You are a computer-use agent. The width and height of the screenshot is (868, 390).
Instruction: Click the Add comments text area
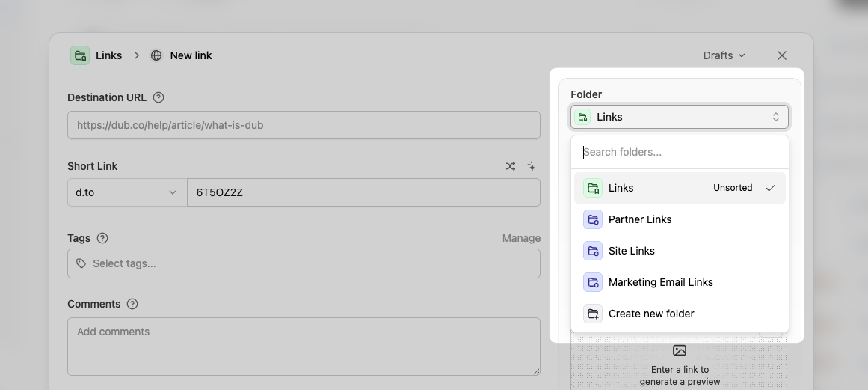pyautogui.click(x=304, y=347)
